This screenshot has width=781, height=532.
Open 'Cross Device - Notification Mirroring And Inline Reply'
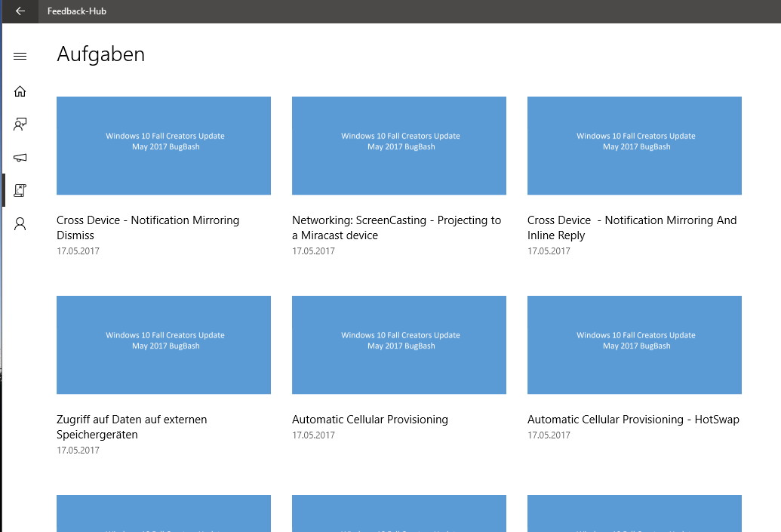point(632,228)
